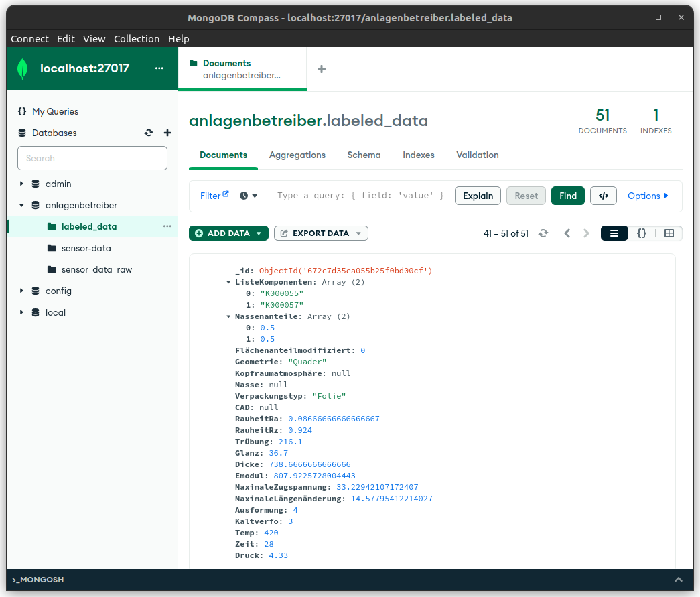
Task: Click the MongoDB leaf logo icon
Action: coord(22,69)
